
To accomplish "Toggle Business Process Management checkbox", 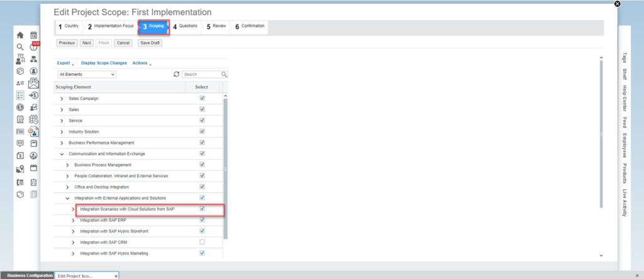I will click(x=202, y=165).
